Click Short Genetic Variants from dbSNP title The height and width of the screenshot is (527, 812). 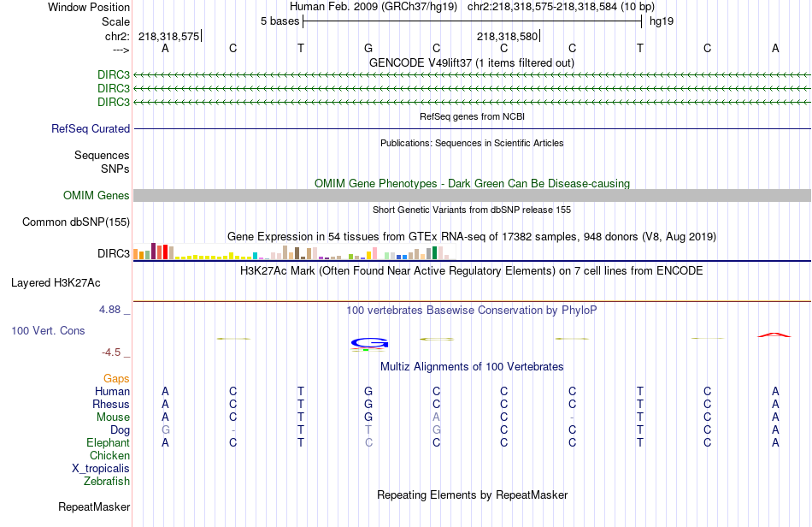point(472,210)
